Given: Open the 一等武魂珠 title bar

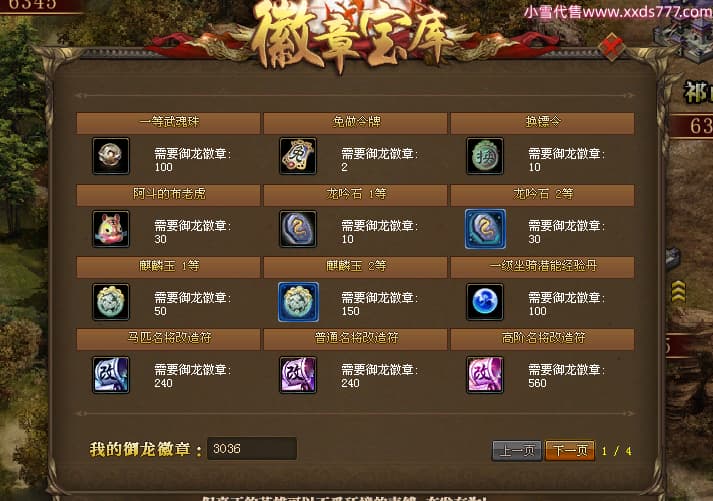Looking at the screenshot, I should (168, 123).
